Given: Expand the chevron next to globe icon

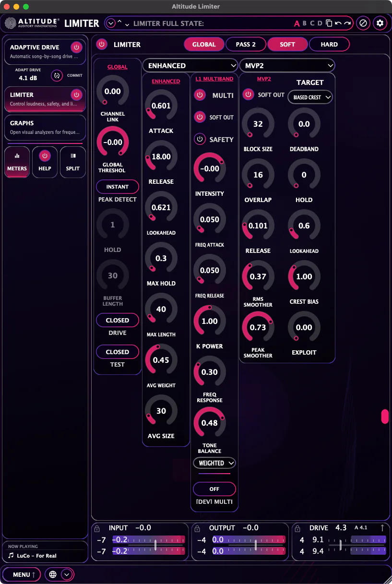Looking at the screenshot, I should [67, 574].
